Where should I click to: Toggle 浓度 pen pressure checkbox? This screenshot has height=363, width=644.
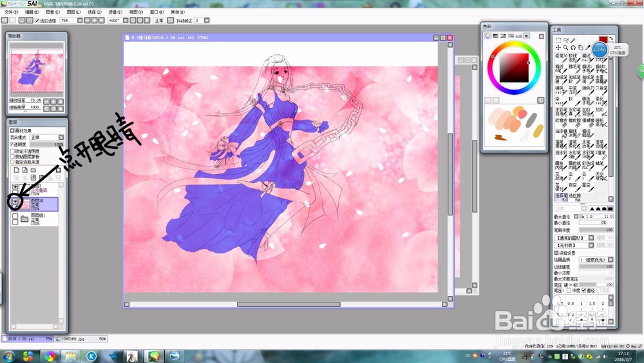click(569, 290)
